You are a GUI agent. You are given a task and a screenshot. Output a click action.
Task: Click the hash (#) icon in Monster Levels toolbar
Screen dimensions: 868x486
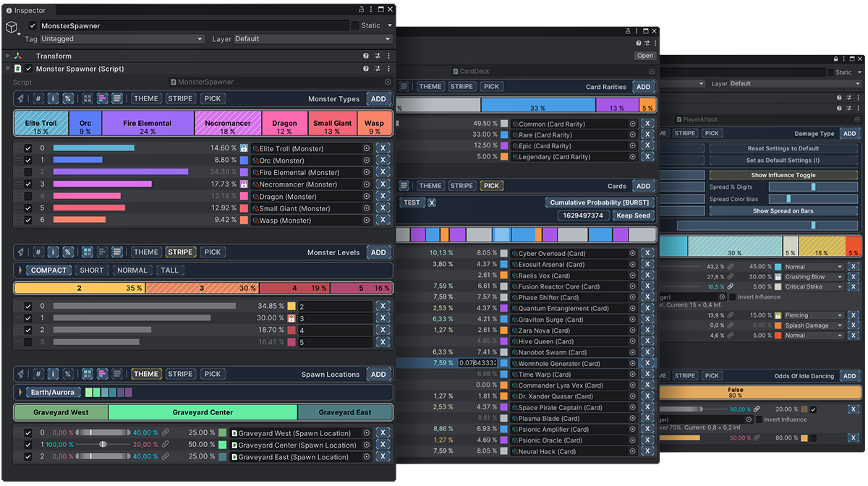[x=38, y=252]
